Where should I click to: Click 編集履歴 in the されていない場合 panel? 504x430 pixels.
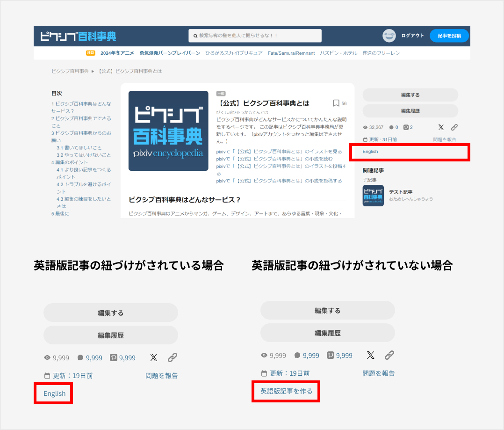328,333
